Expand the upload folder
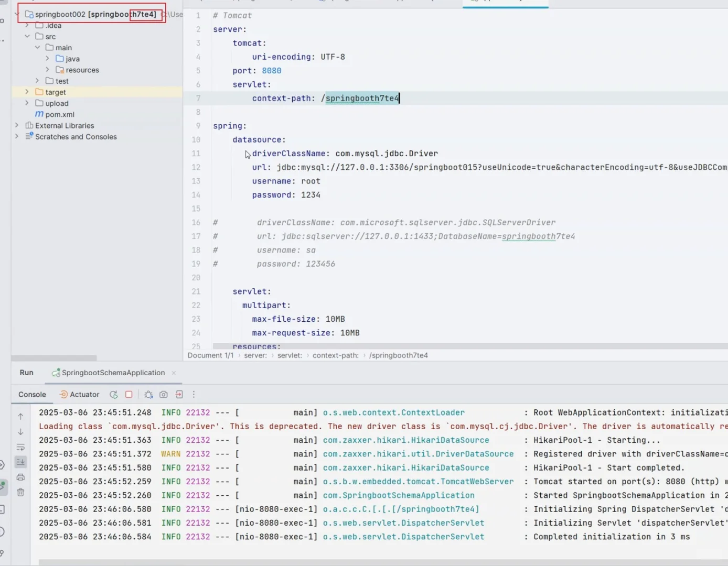The width and height of the screenshot is (728, 566). tap(27, 103)
